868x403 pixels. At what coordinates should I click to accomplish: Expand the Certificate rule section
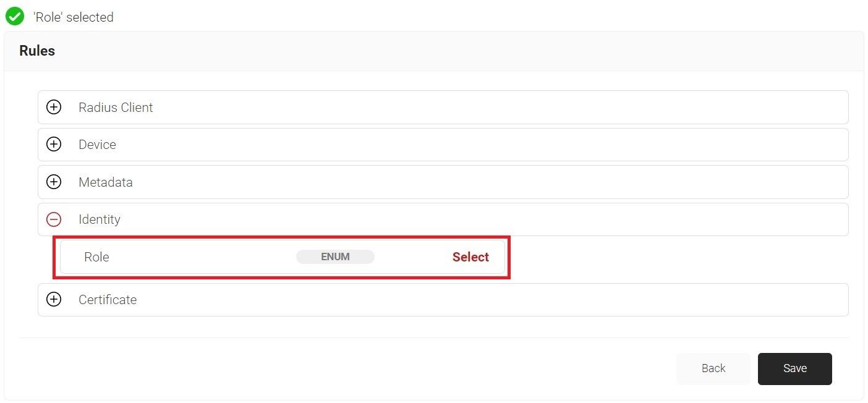[x=108, y=300]
